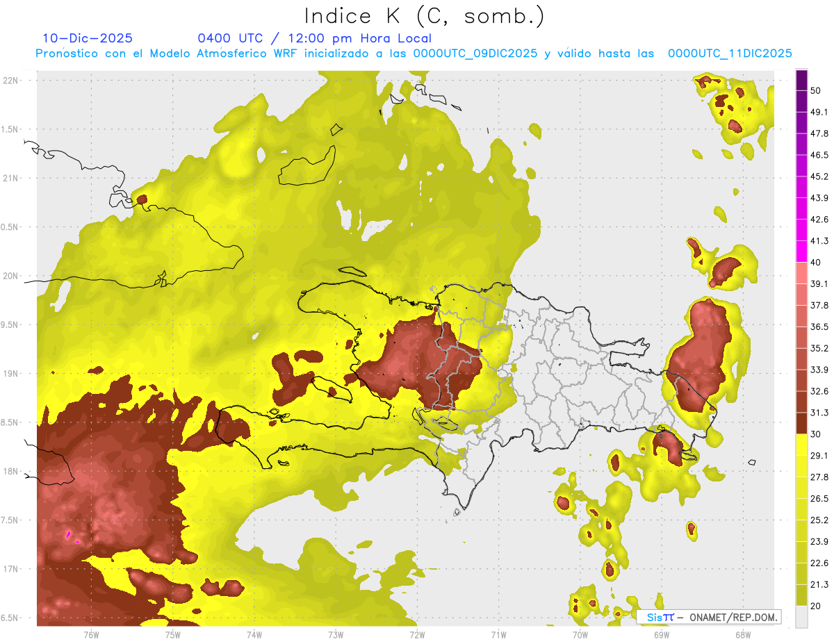834x644 pixels.
Task: Click valid-until time '0000UTC_11DIC2025'
Action: pos(730,53)
